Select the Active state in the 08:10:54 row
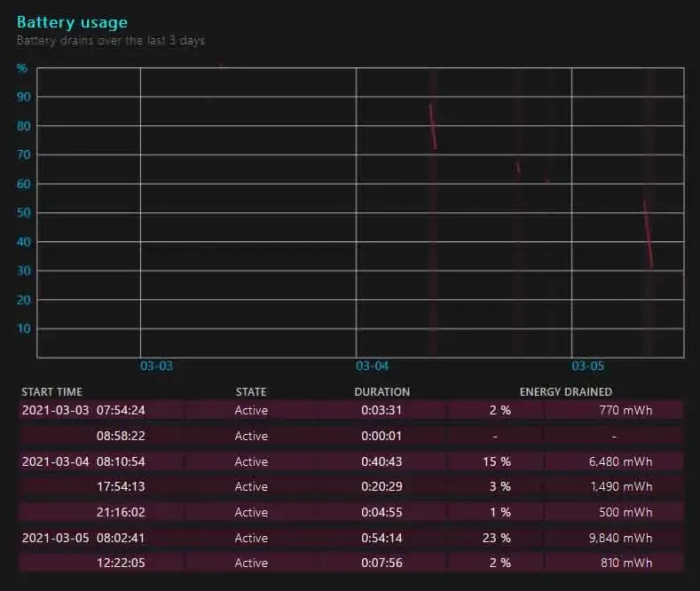Viewport: 700px width, 591px height. [x=251, y=461]
